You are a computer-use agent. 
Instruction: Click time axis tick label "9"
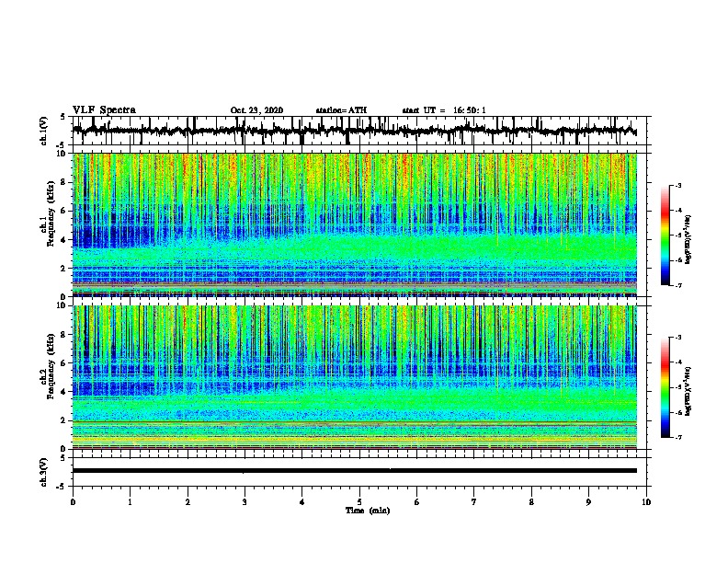[x=588, y=502]
